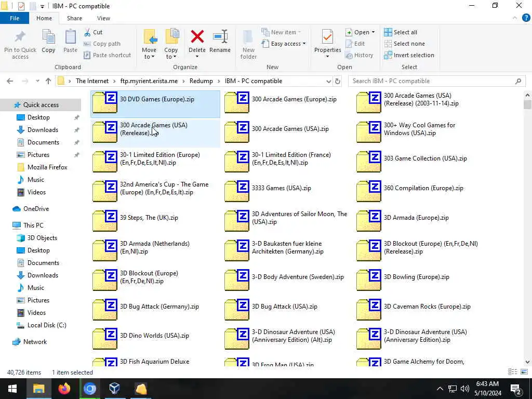Click Invert selection
The image size is (532, 399).
(409, 55)
